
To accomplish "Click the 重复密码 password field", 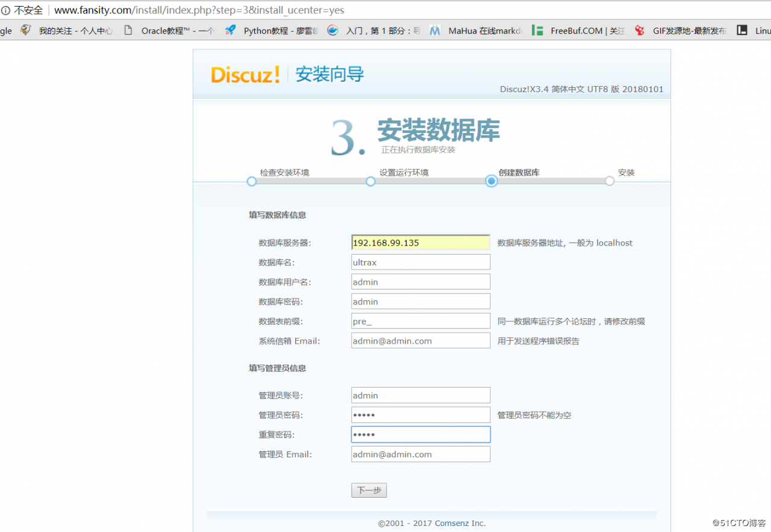I will pyautogui.click(x=420, y=435).
